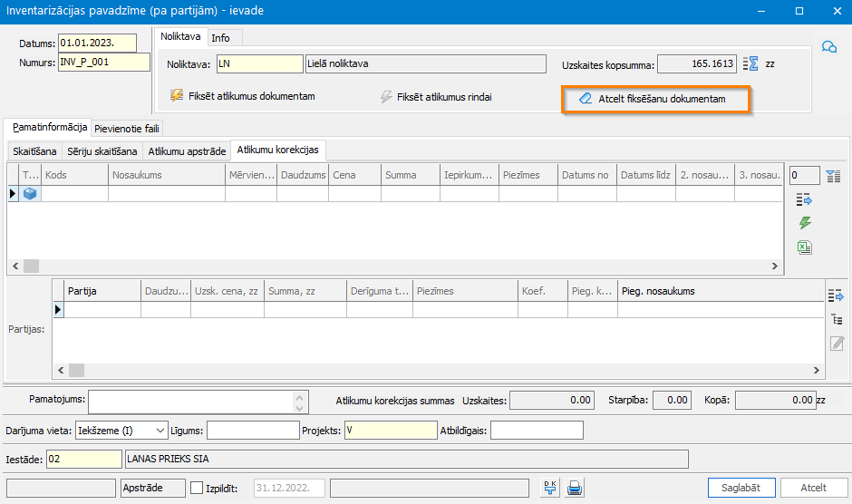852x504 pixels.
Task: Click the Datums līdz column header
Action: click(x=646, y=175)
